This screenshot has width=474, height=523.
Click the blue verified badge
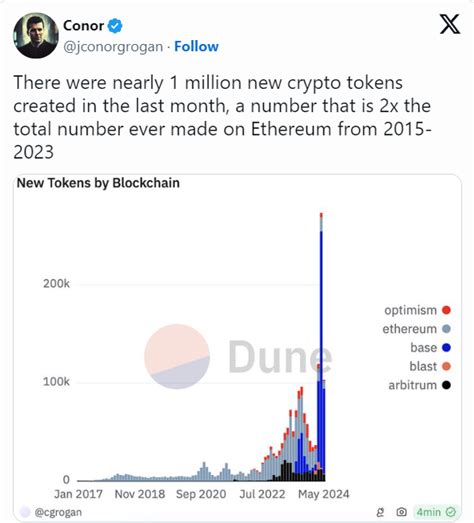click(x=115, y=26)
